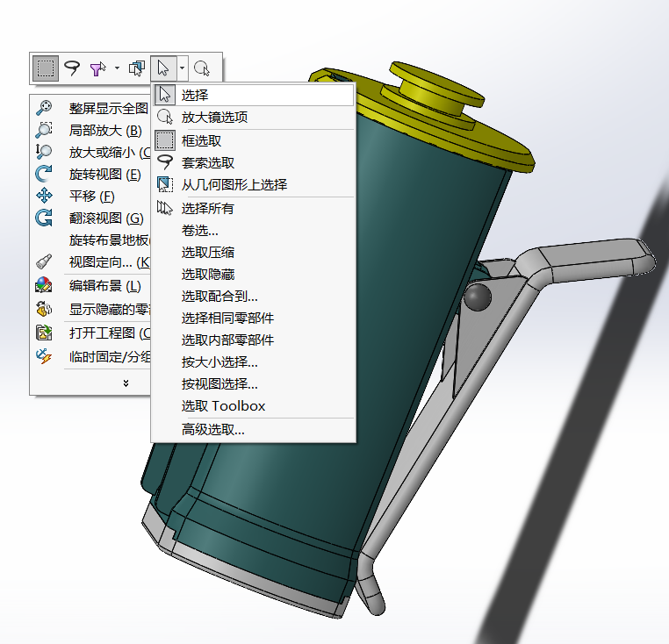Click the zoom to fit icon
The image size is (669, 644).
click(44, 108)
